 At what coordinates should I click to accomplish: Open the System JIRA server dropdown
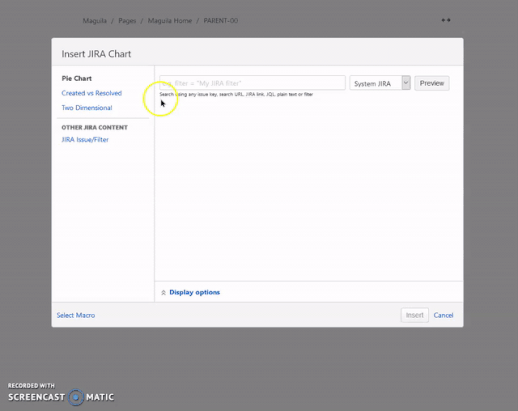pyautogui.click(x=380, y=83)
